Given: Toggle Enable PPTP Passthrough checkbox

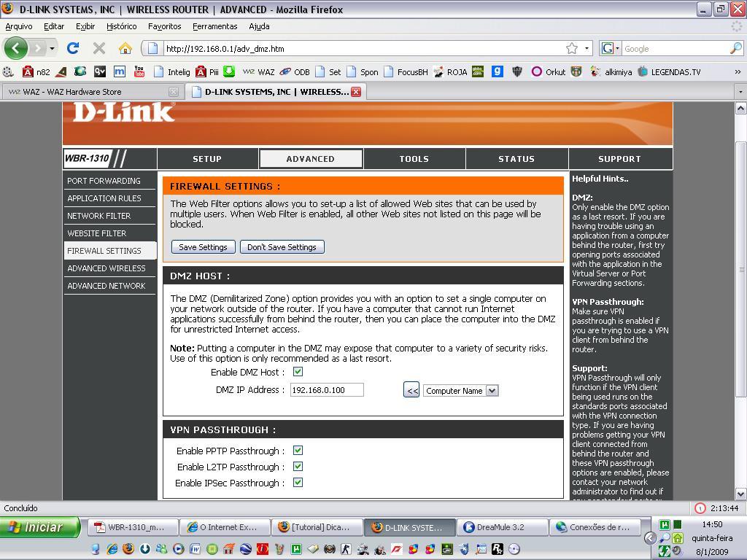Looking at the screenshot, I should pos(298,450).
